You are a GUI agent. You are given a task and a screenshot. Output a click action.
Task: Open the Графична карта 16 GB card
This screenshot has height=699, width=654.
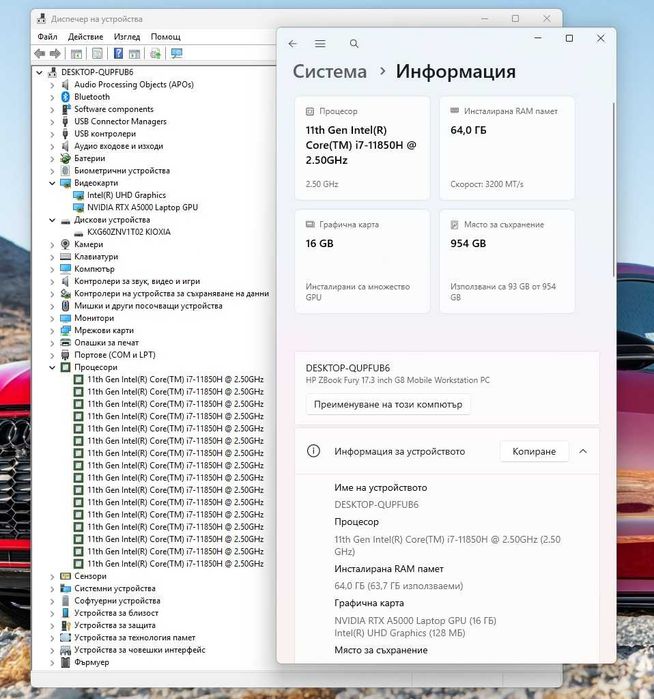[x=362, y=261]
